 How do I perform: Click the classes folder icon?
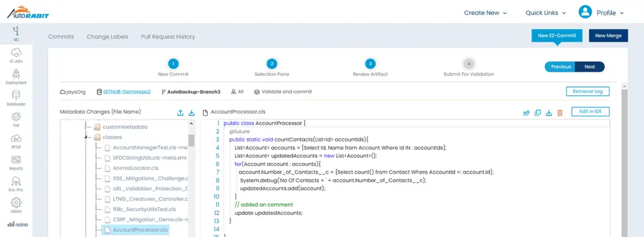(x=97, y=137)
